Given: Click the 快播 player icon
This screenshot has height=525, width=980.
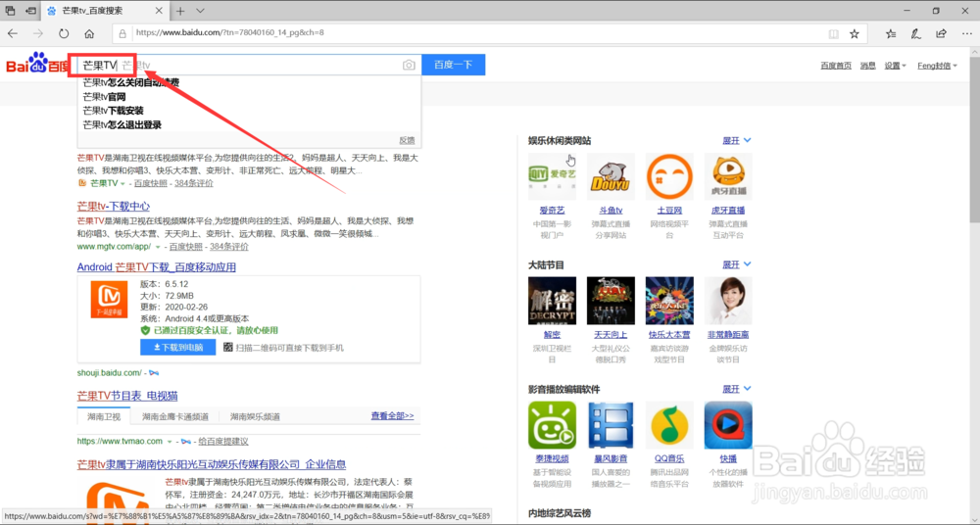Looking at the screenshot, I should click(728, 425).
